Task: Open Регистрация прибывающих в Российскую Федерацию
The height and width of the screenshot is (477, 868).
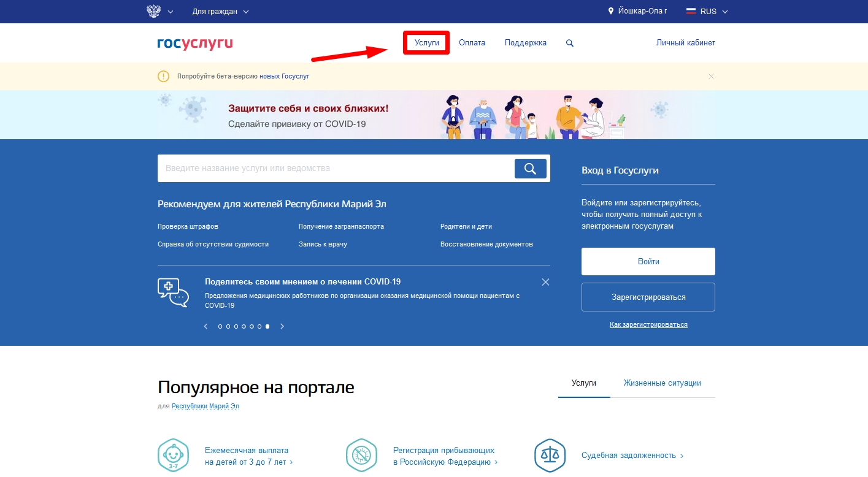Action: point(445,456)
